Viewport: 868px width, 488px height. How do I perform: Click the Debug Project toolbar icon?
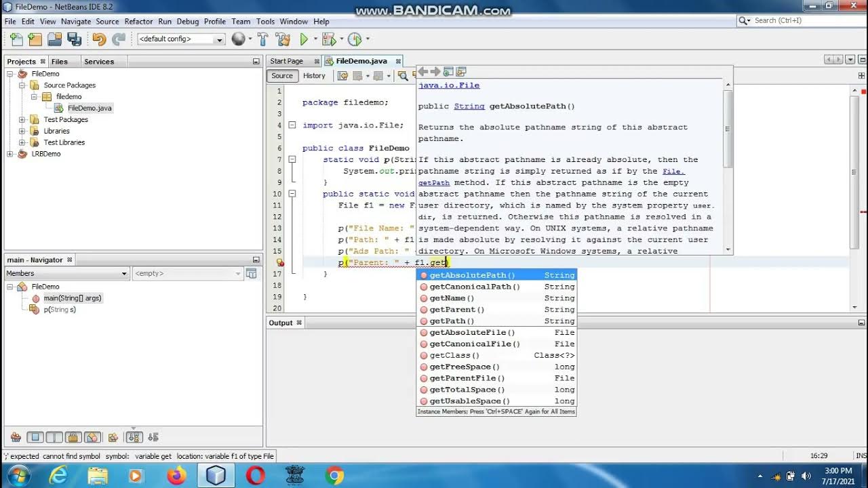[328, 39]
